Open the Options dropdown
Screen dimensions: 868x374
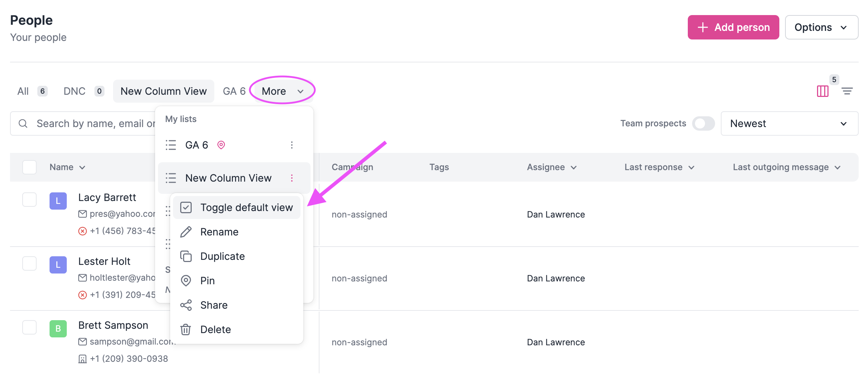821,27
